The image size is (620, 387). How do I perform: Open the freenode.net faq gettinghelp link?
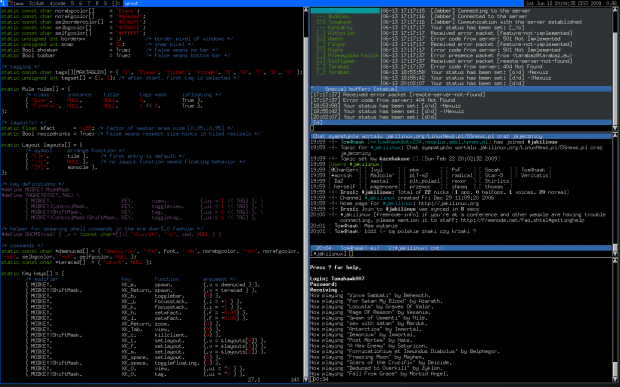click(523, 220)
